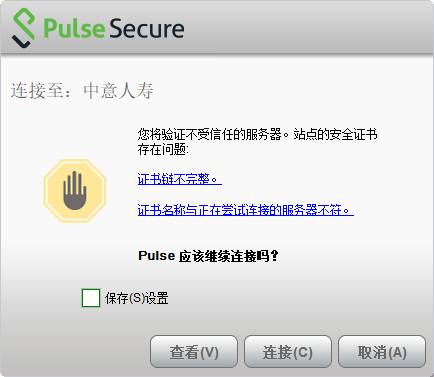Click the 您将验证不受信任的服务器 warning sentence

pyautogui.click(x=210, y=135)
